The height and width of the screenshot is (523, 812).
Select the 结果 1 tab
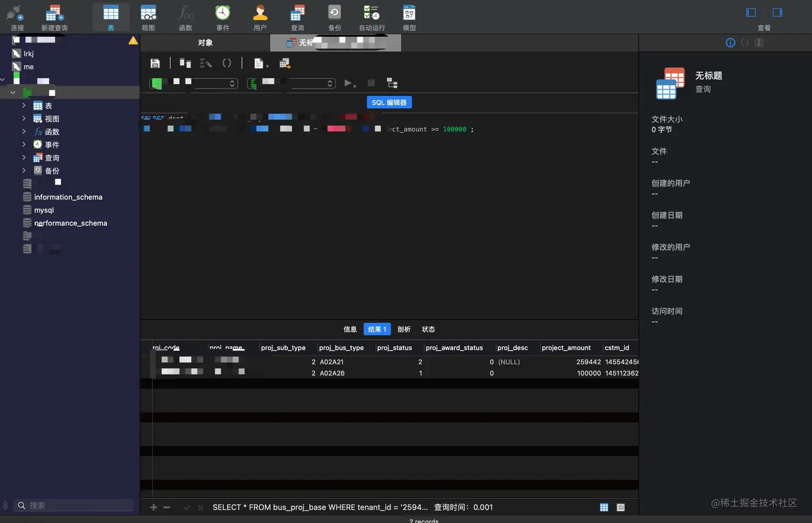tap(377, 329)
